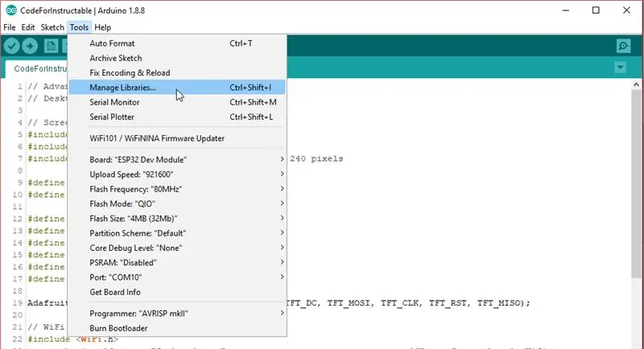Click the New sketch page icon

(52, 46)
